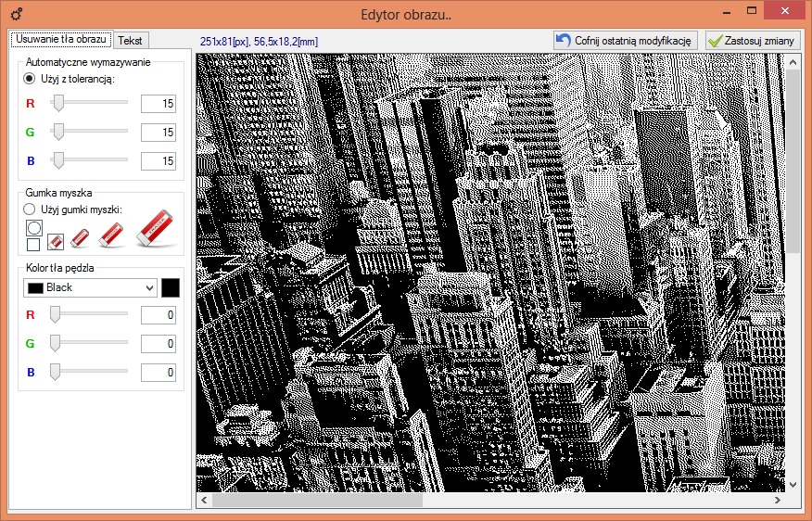Adjust the tolerance R slider

(58, 103)
